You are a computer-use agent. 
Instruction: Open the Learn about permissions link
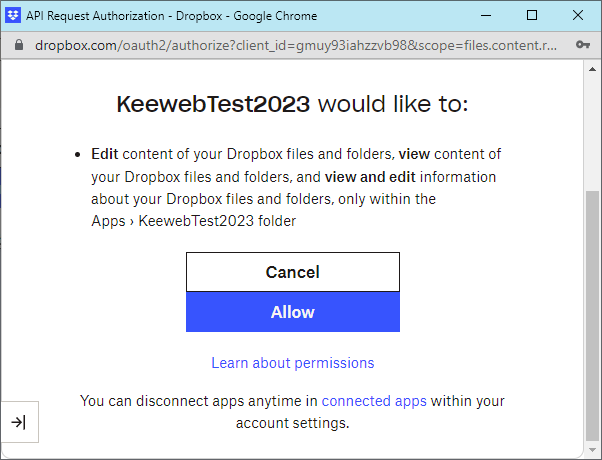click(292, 363)
